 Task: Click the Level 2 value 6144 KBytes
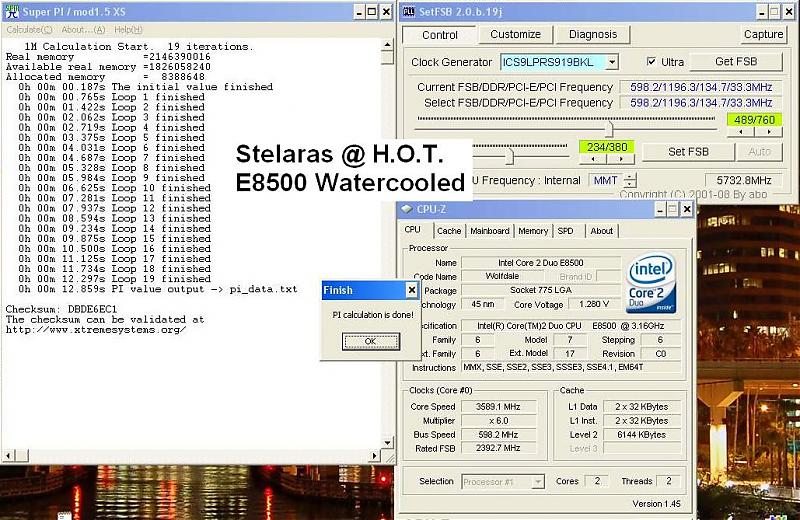click(x=641, y=434)
